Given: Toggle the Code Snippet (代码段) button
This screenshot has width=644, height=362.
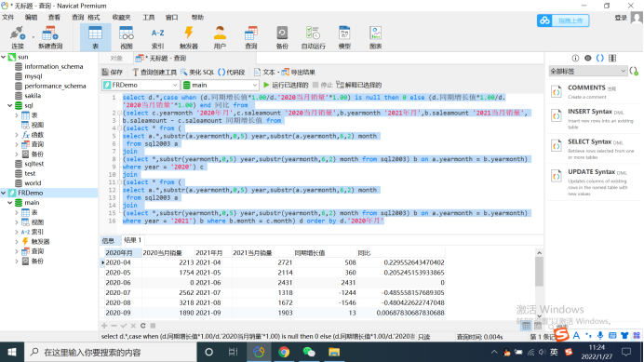Looking at the screenshot, I should [231, 73].
